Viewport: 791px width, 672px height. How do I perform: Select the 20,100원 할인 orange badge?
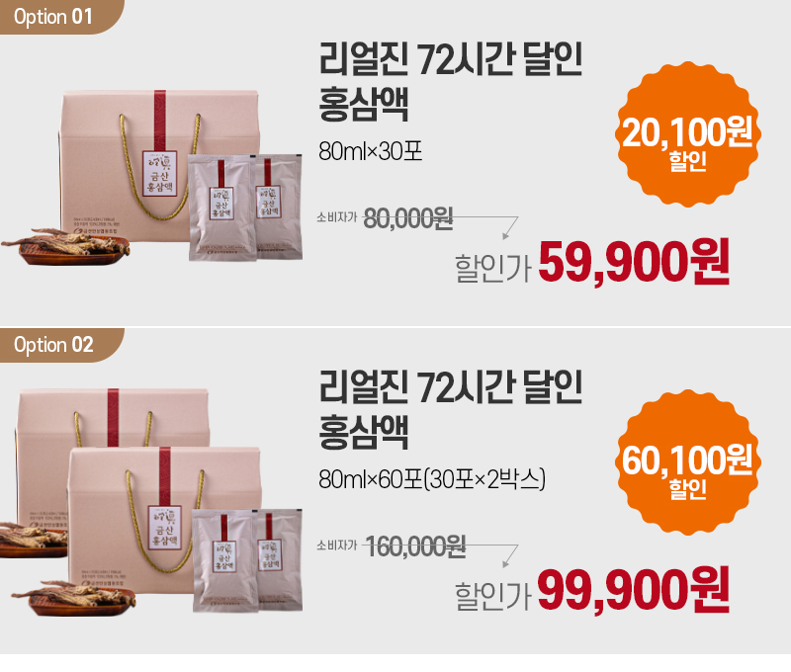(x=687, y=134)
